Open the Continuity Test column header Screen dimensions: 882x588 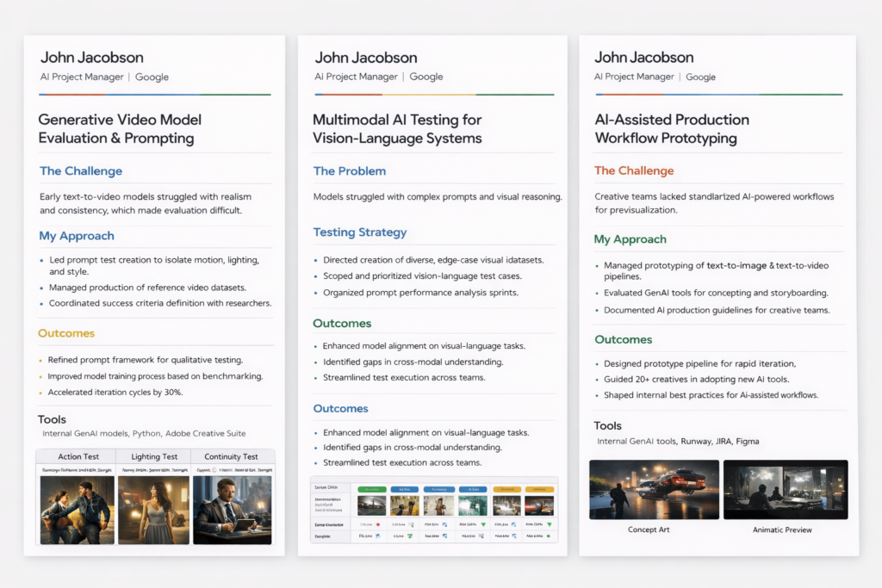[231, 456]
